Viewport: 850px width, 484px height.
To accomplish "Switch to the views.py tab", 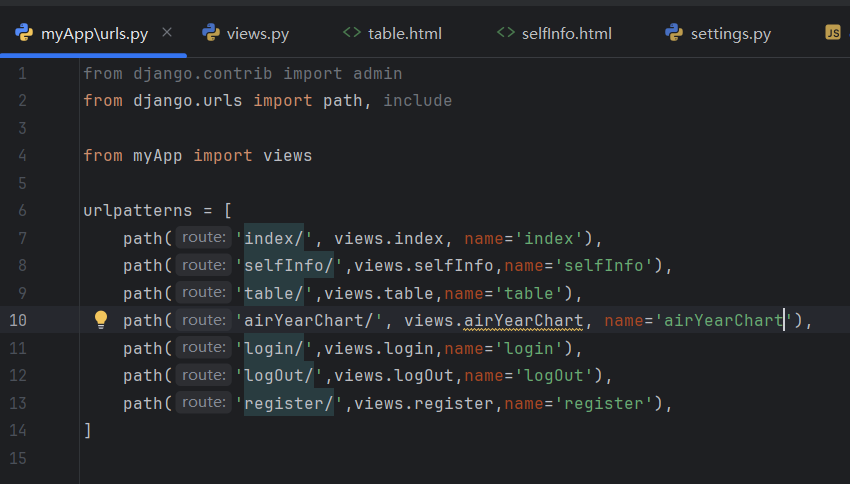I will click(258, 34).
